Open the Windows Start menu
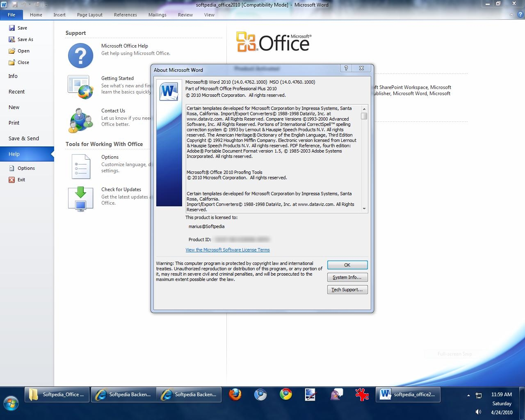The width and height of the screenshot is (525, 420). click(11, 404)
